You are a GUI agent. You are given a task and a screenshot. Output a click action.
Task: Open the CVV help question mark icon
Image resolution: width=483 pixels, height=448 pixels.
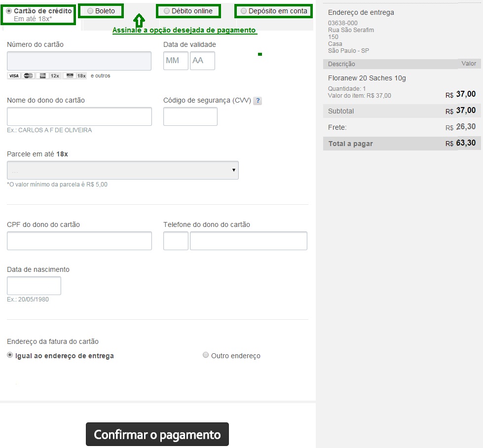tap(258, 101)
